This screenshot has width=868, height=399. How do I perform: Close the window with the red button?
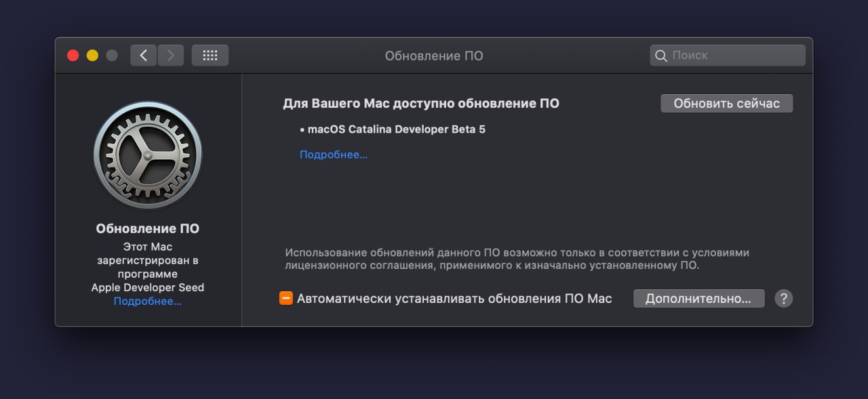(73, 56)
